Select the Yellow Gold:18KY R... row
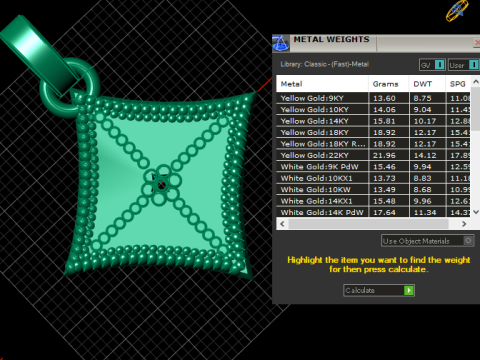Screen dimensions: 480x360 (373, 144)
